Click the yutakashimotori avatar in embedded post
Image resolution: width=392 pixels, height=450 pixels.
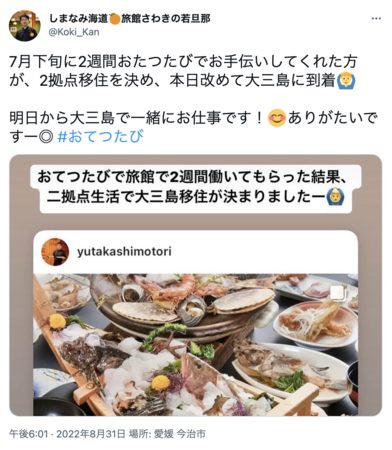pyautogui.click(x=55, y=252)
